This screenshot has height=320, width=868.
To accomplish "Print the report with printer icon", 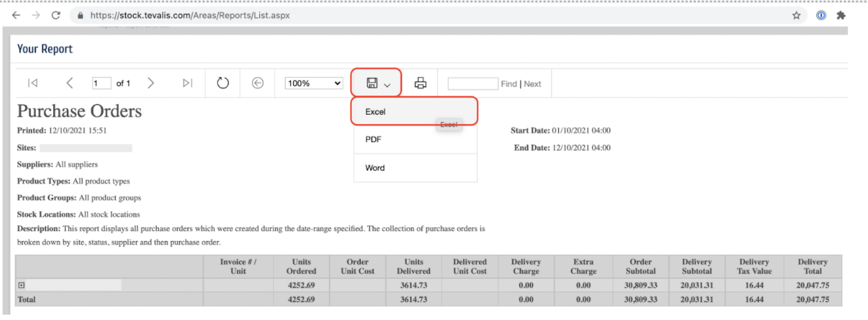I will 421,83.
